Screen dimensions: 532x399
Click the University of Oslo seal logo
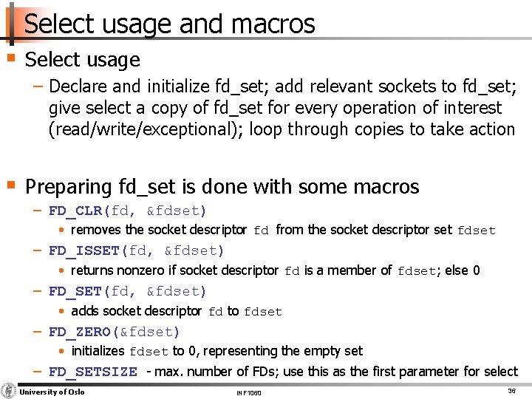[x=9, y=391]
